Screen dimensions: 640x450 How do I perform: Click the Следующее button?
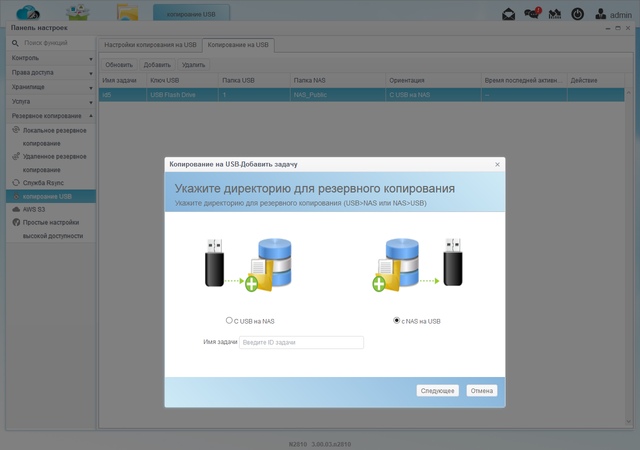[x=438, y=390]
